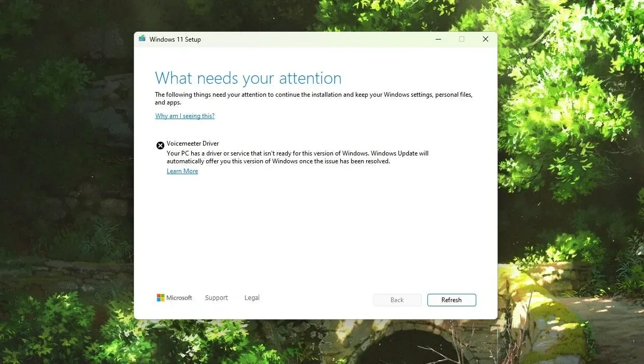
Task: Click the disabled Back button
Action: coord(397,300)
